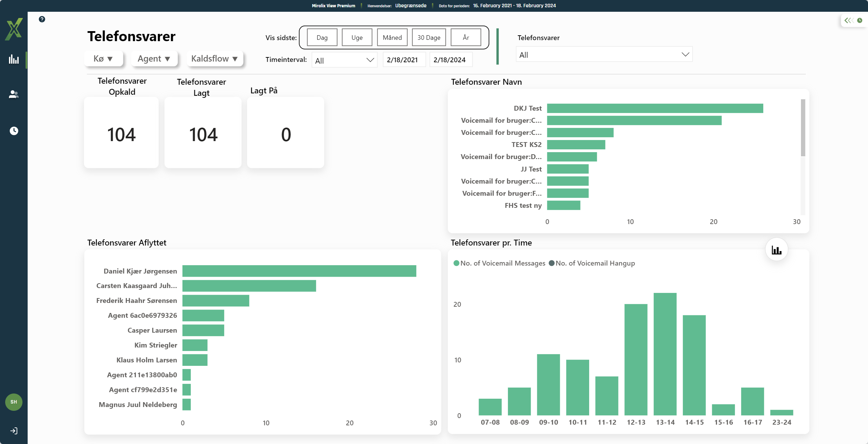Open the Timeinterval All dropdown

click(344, 60)
